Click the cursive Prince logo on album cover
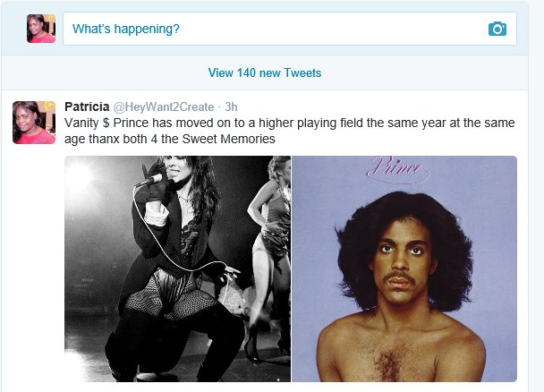Image resolution: width=544 pixels, height=392 pixels. (x=397, y=170)
